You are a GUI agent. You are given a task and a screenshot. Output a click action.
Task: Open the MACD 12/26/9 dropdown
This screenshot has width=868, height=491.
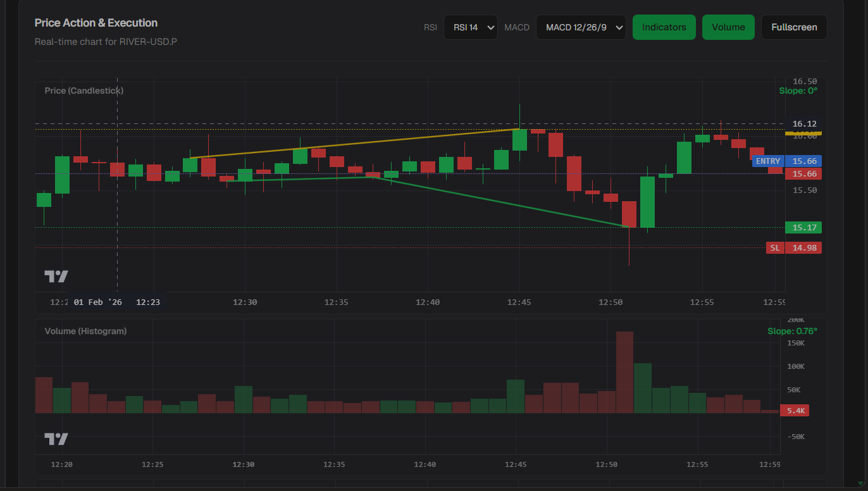pos(581,27)
